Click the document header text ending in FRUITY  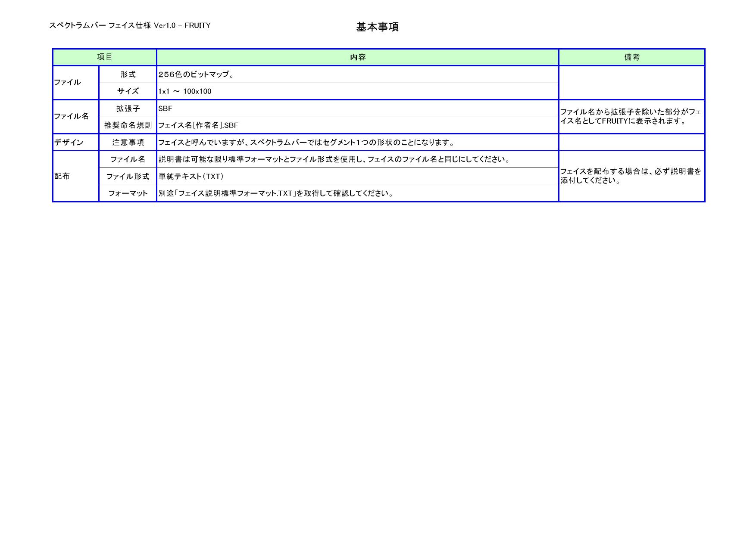click(130, 25)
